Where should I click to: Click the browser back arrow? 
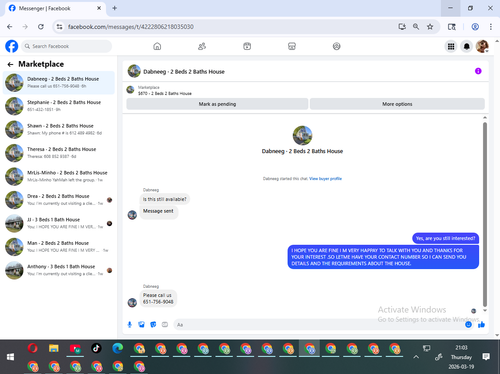[10, 27]
